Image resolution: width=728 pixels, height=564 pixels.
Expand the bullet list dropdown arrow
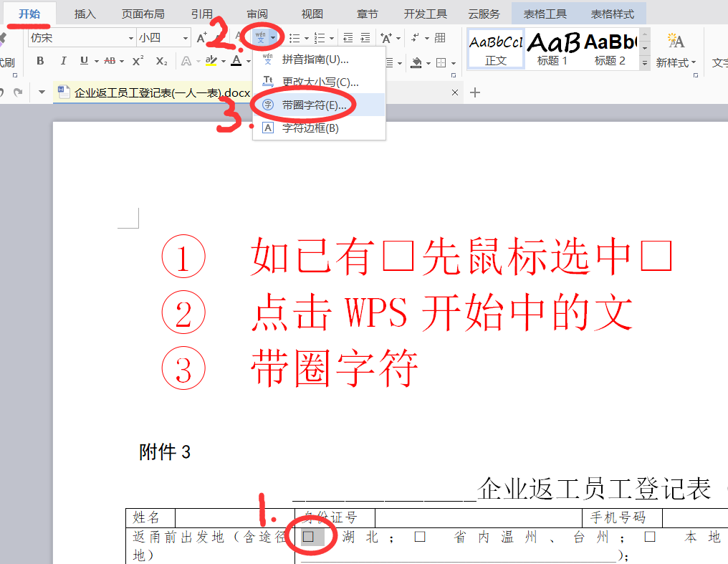click(x=307, y=39)
